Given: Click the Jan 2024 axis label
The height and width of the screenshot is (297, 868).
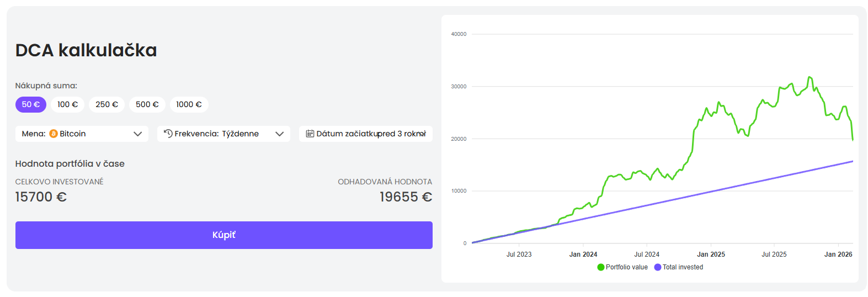Looking at the screenshot, I should coord(583,254).
